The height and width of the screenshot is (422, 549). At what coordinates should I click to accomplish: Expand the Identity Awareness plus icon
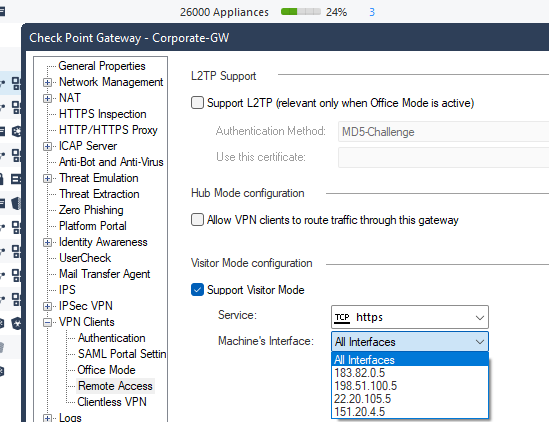pyautogui.click(x=48, y=242)
